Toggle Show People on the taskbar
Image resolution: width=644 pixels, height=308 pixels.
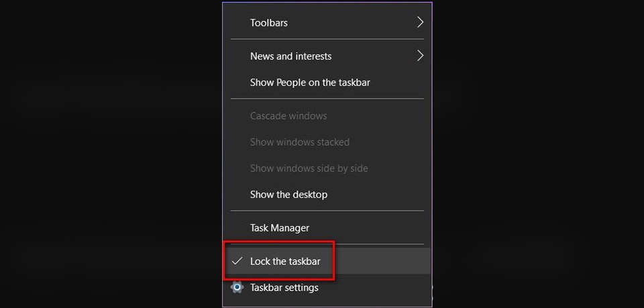pyautogui.click(x=327, y=83)
